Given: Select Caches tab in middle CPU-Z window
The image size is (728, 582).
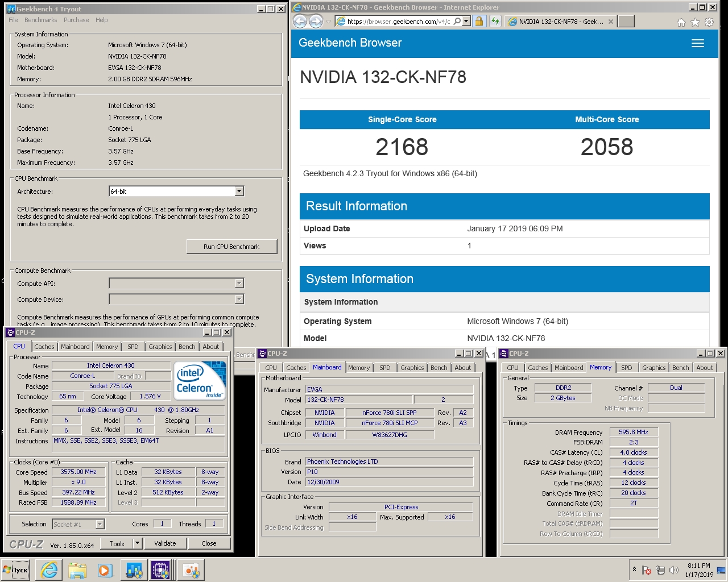Looking at the screenshot, I should tap(296, 368).
